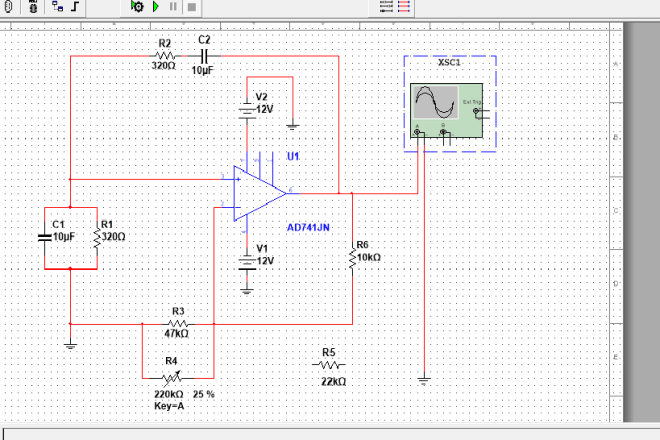The image size is (660, 440).
Task: Click the 'AD741JN' part label
Action: (308, 228)
